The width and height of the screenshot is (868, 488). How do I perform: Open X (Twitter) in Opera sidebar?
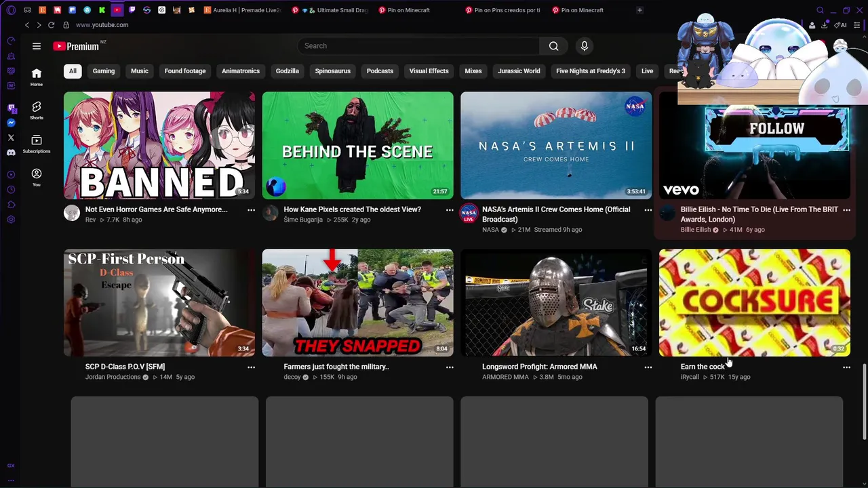click(11, 138)
